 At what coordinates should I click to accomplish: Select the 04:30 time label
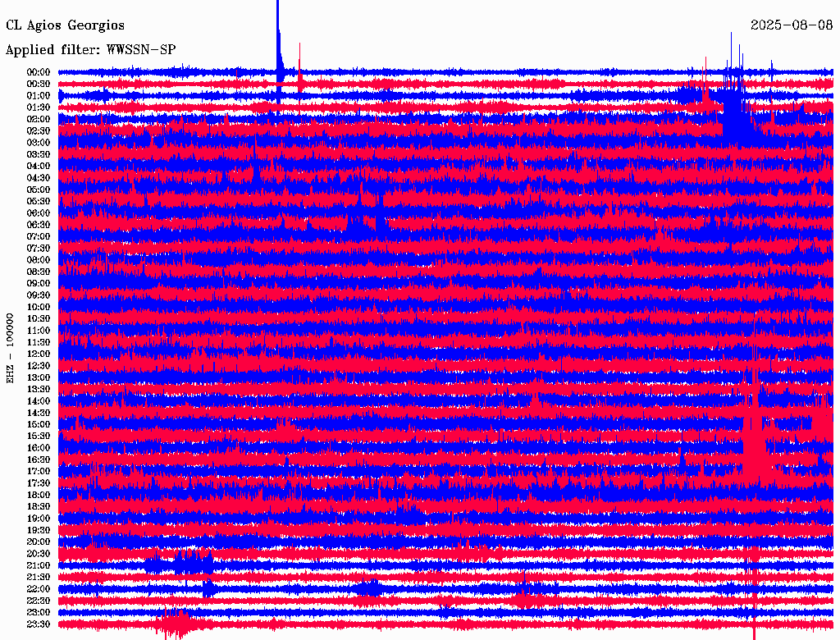tap(39, 178)
